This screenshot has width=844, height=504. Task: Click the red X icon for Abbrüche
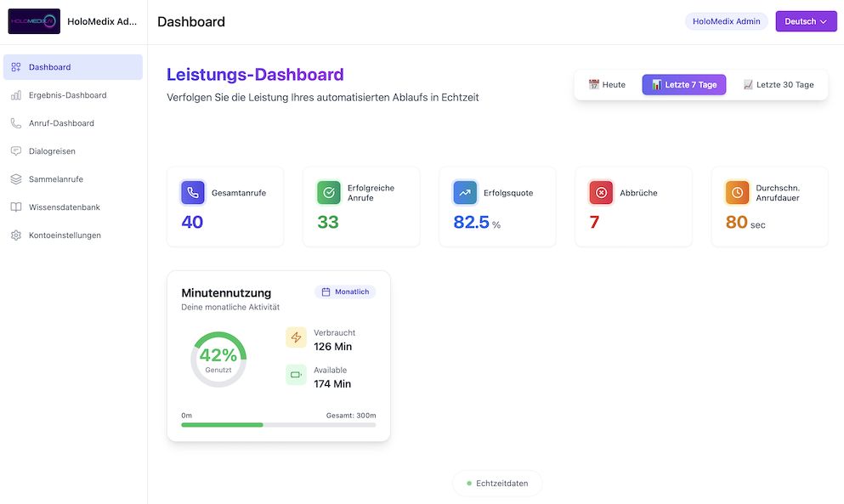601,193
